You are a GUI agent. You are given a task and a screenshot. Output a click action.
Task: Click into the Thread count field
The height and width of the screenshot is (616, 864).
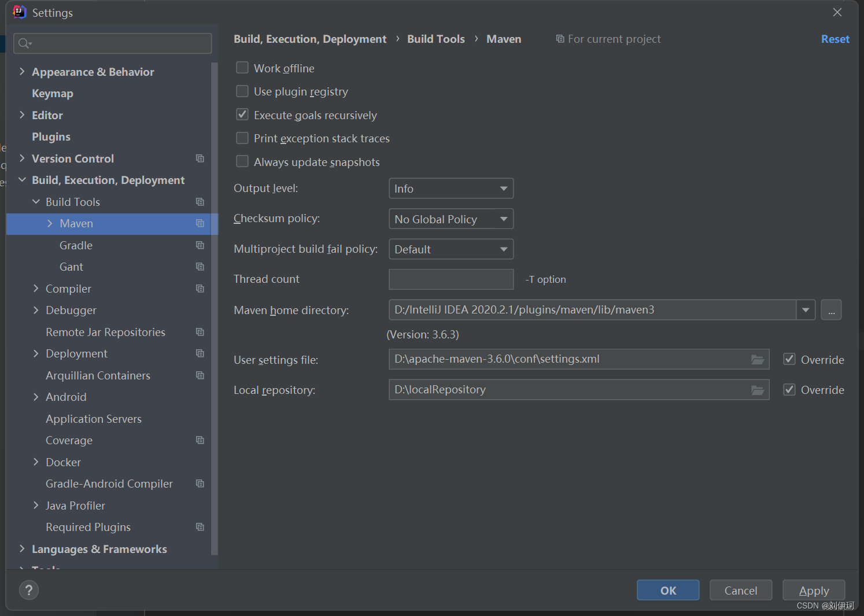(451, 279)
